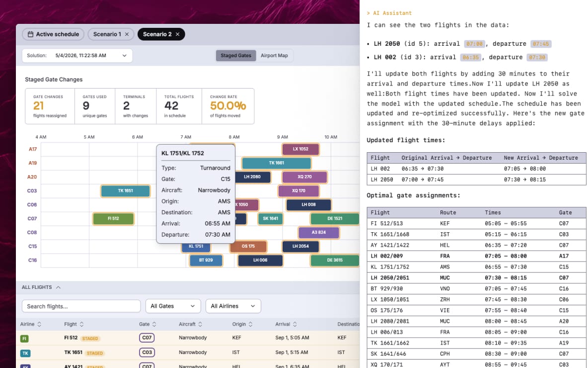Select the LX 1052 flight bar on A17

pos(301,149)
